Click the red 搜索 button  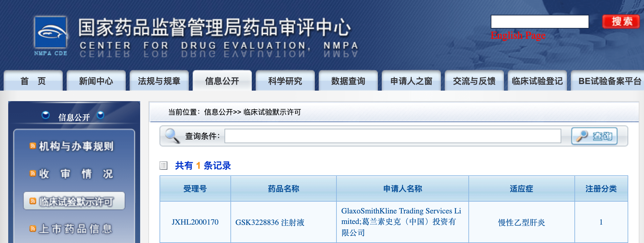point(621,22)
